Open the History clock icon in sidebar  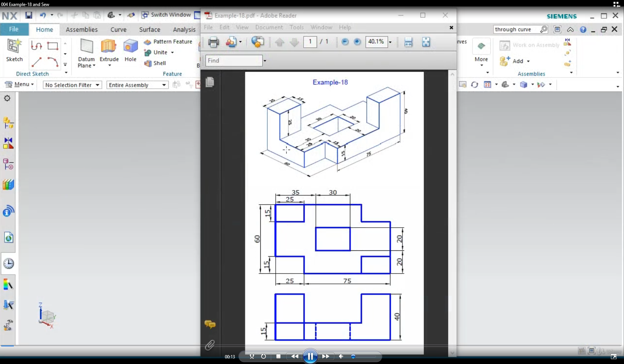tap(8, 264)
